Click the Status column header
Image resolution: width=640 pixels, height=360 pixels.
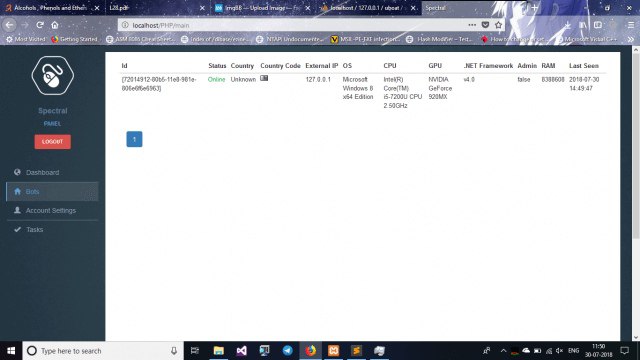(x=217, y=66)
